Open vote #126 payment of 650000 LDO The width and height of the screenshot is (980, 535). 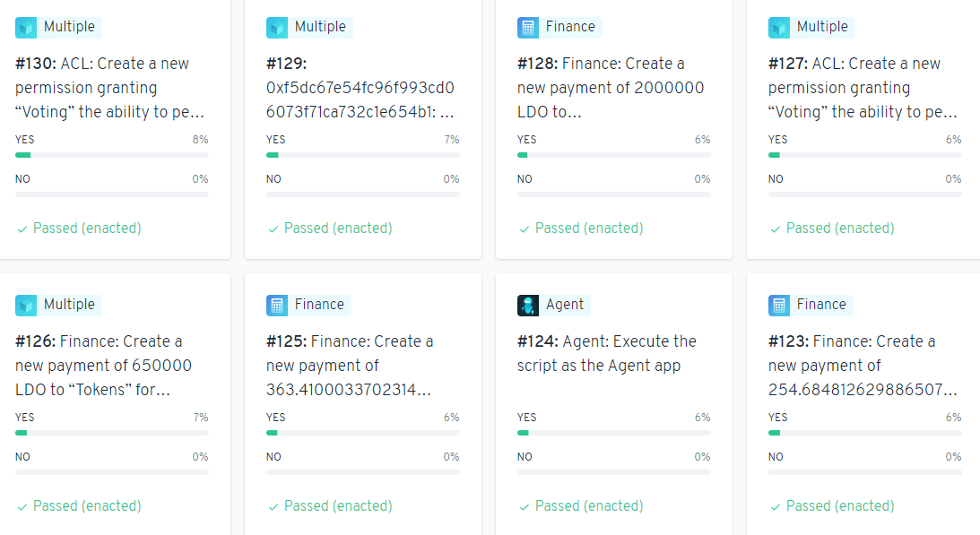click(x=103, y=366)
